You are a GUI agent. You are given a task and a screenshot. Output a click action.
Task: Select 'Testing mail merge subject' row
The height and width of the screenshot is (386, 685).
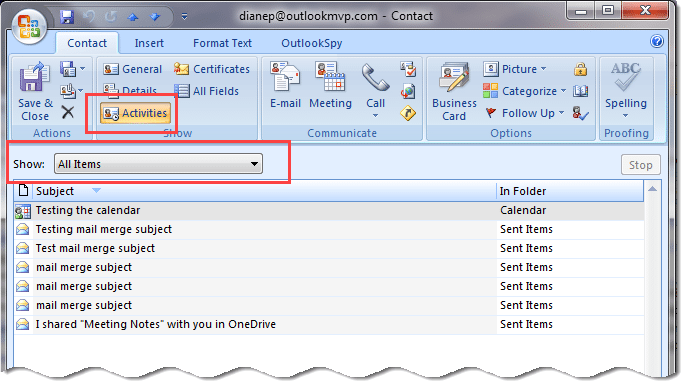[329, 229]
